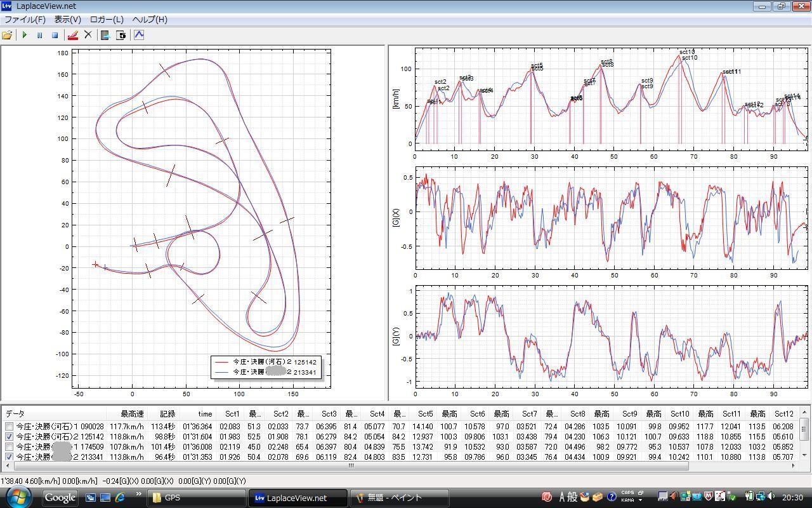Uncheck the row checkbox for lap 213341
Image resolution: width=812 pixels, height=508 pixels.
[9, 457]
